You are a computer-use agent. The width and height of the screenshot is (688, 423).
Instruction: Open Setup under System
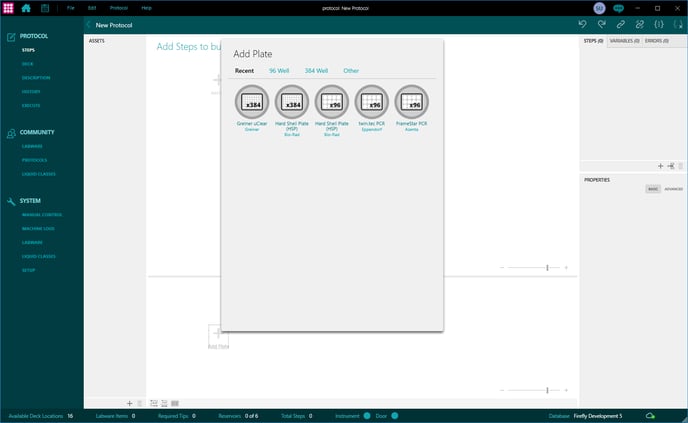click(29, 270)
